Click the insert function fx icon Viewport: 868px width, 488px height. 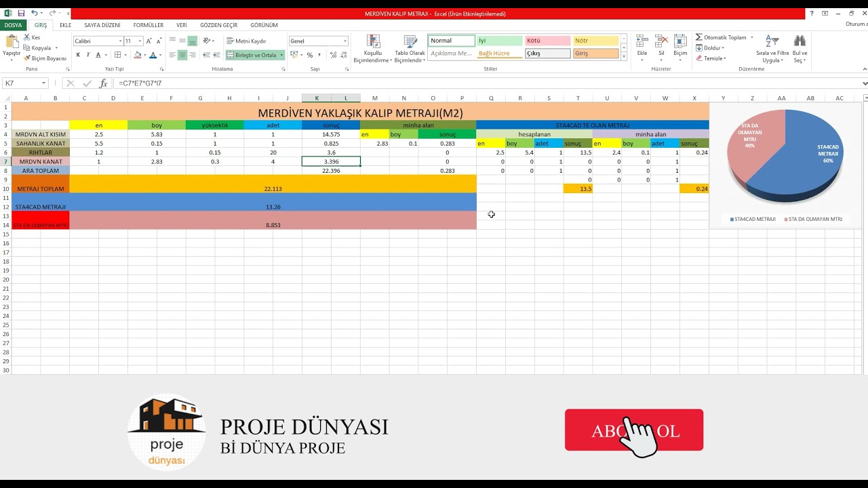103,83
